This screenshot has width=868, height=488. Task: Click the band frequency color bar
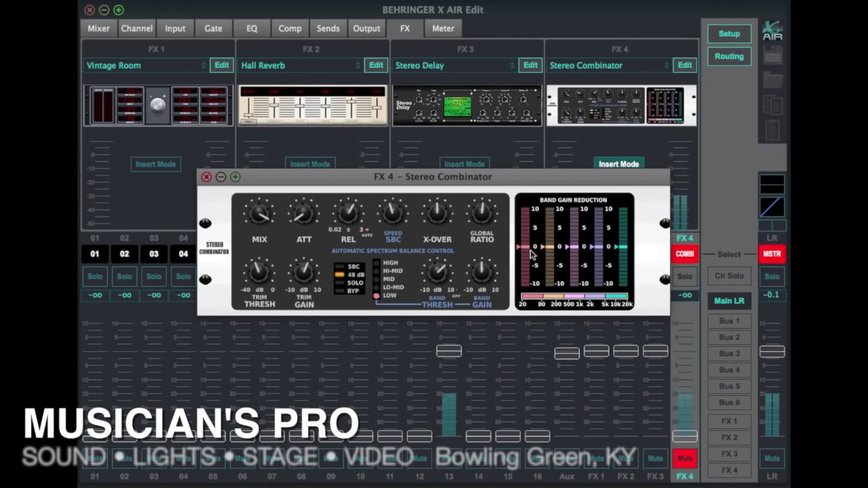tap(574, 296)
